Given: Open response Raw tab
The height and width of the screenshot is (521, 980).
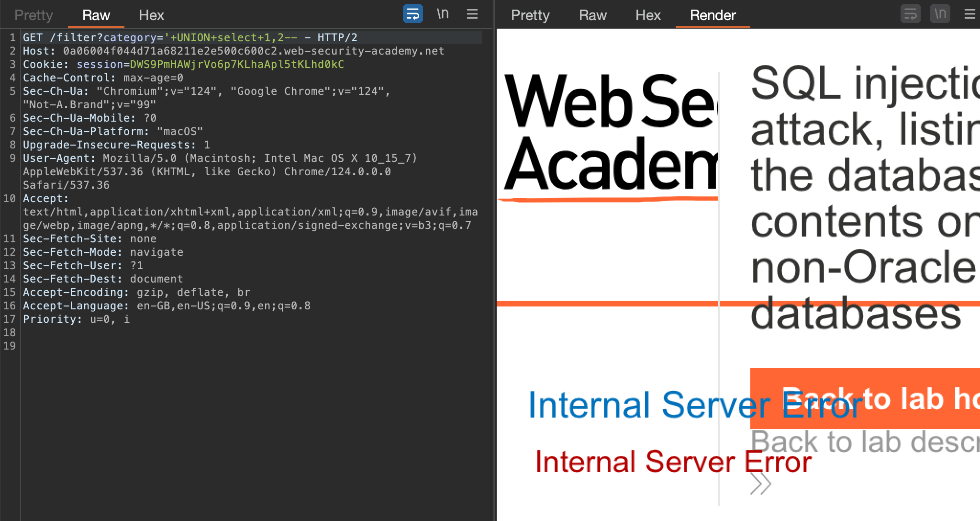Looking at the screenshot, I should click(x=592, y=15).
